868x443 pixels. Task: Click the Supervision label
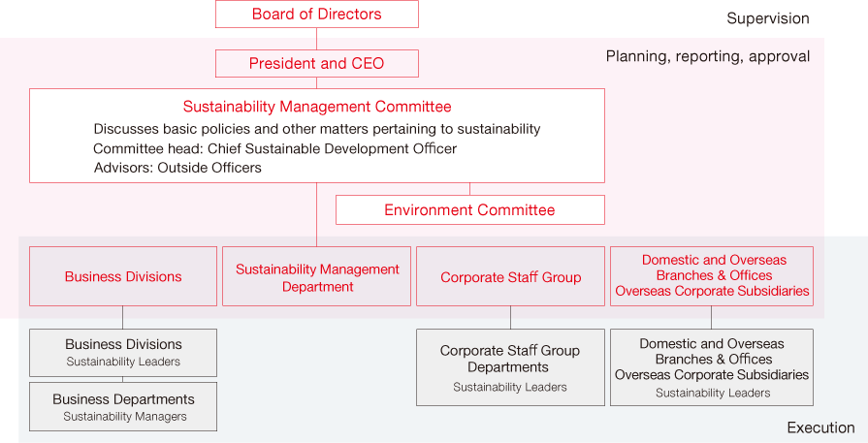point(768,18)
